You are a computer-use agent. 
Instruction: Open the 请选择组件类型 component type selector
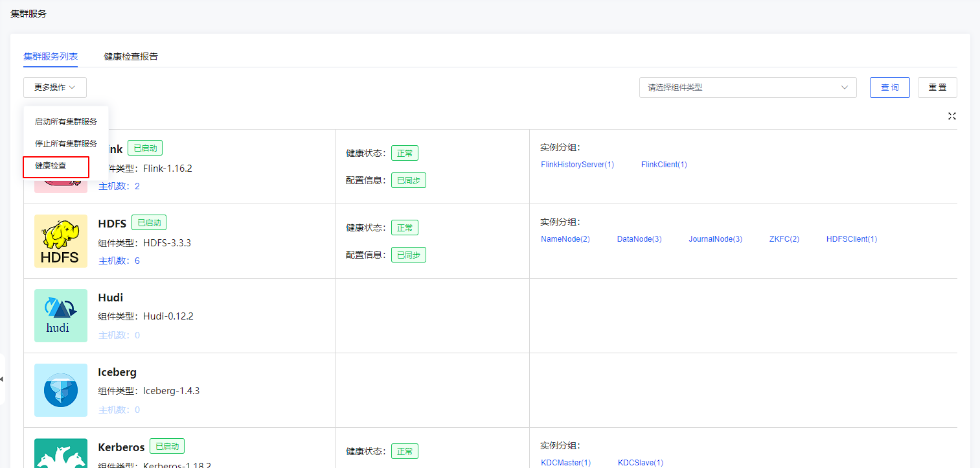748,88
